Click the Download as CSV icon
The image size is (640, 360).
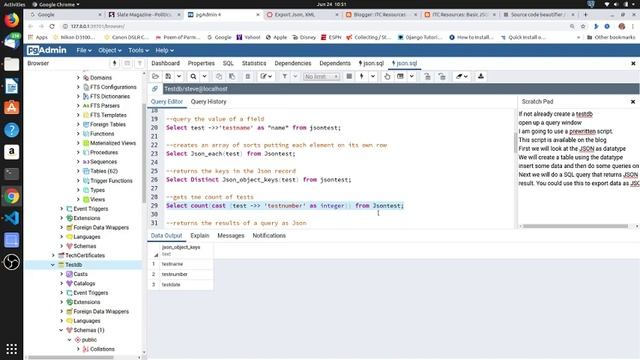[481, 76]
